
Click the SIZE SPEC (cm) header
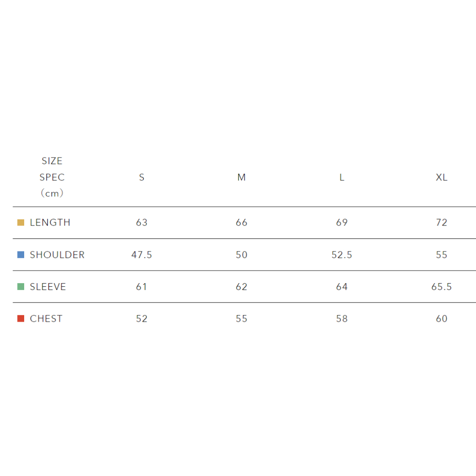coord(52,177)
